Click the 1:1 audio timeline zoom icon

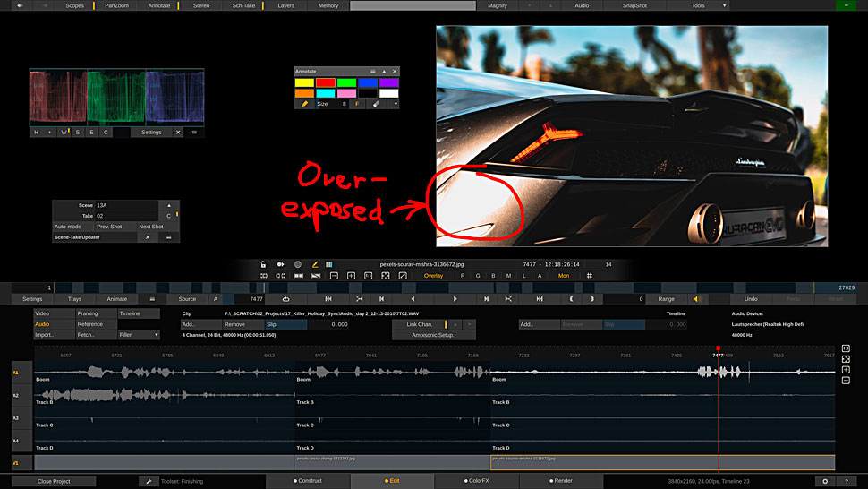(846, 348)
